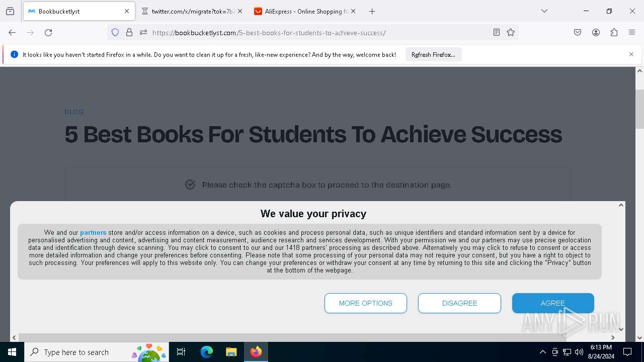The height and width of the screenshot is (362, 644).
Task: Click the 'We value your privacy' title
Action: tap(313, 214)
